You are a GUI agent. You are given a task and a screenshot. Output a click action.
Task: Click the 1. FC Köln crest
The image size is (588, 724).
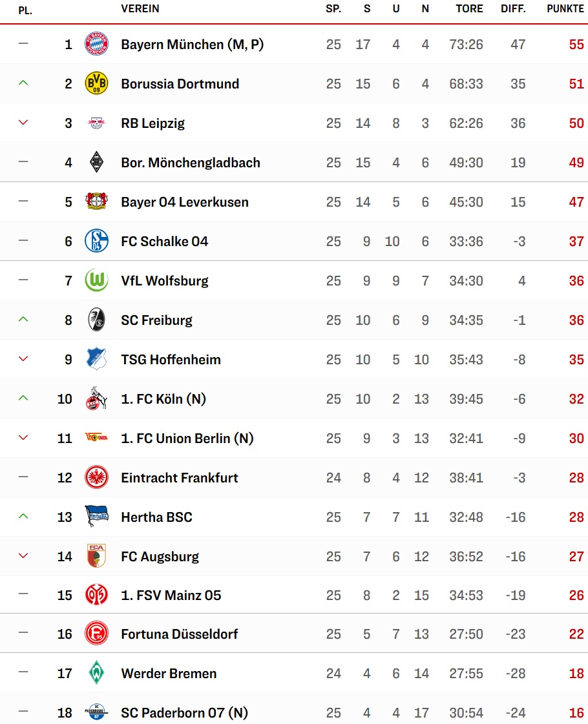(x=97, y=398)
